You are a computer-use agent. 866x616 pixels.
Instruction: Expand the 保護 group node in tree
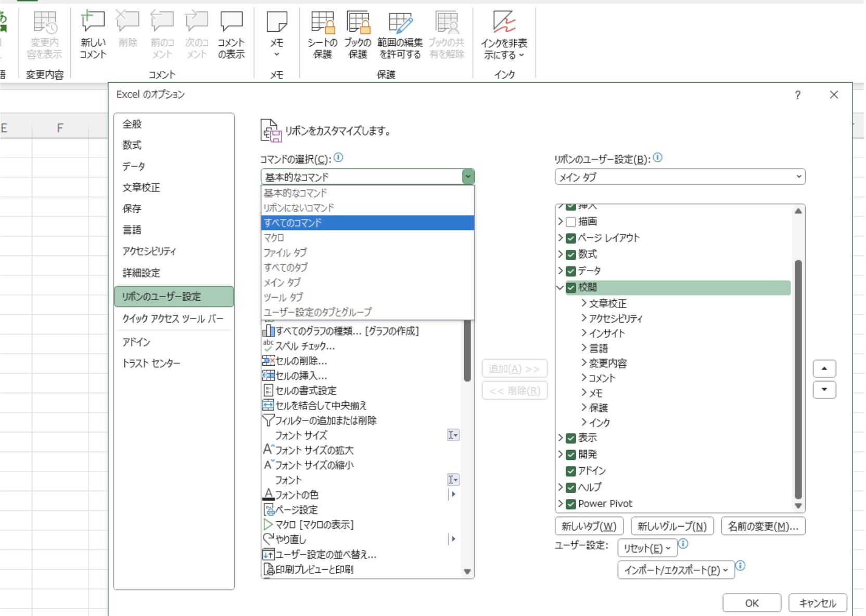point(584,407)
